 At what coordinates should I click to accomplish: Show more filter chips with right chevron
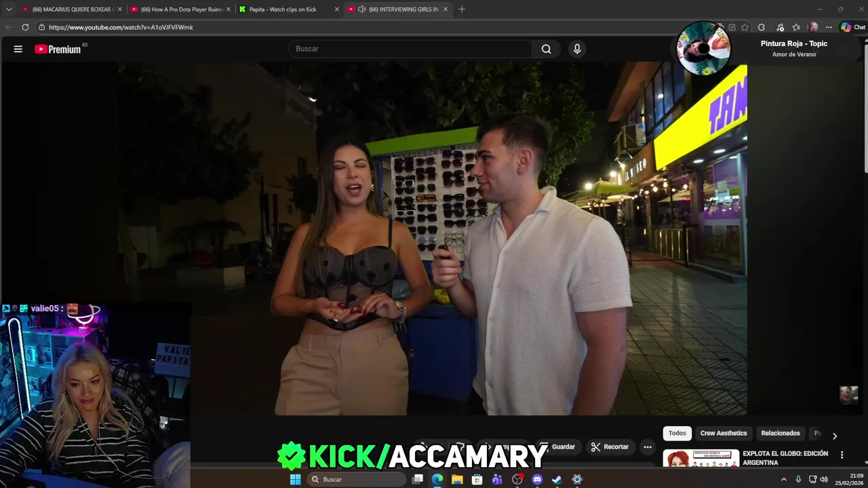click(835, 436)
